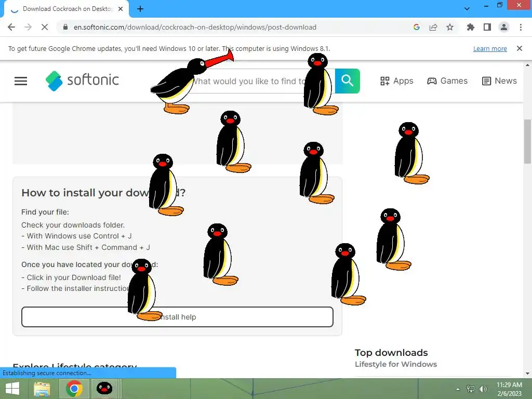Expand the tab search chevron
The width and height of the screenshot is (532, 399).
(x=467, y=8)
